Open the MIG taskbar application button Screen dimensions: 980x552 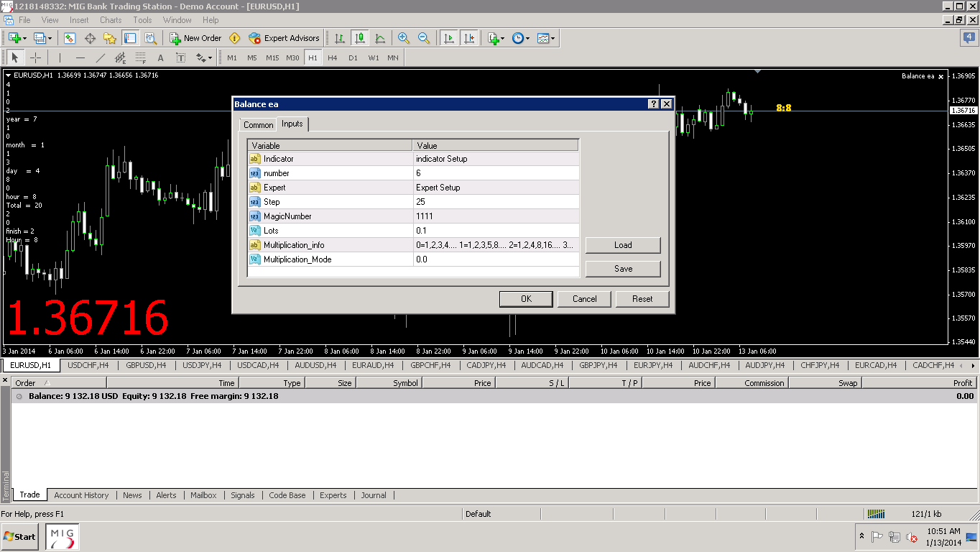[x=63, y=537]
